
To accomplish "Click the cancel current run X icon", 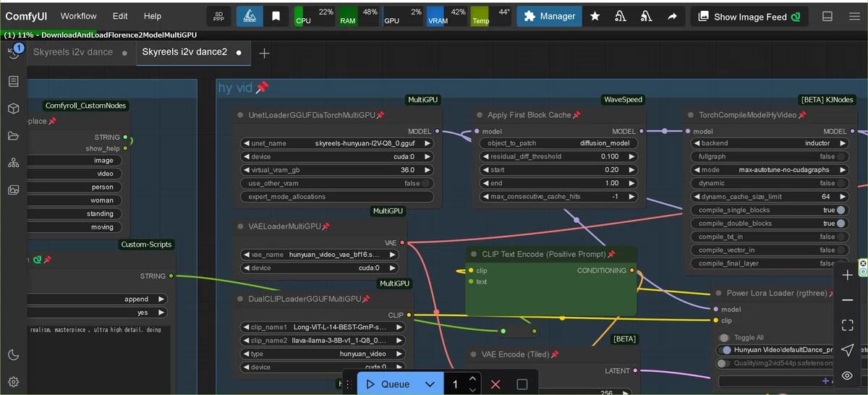I will [495, 384].
